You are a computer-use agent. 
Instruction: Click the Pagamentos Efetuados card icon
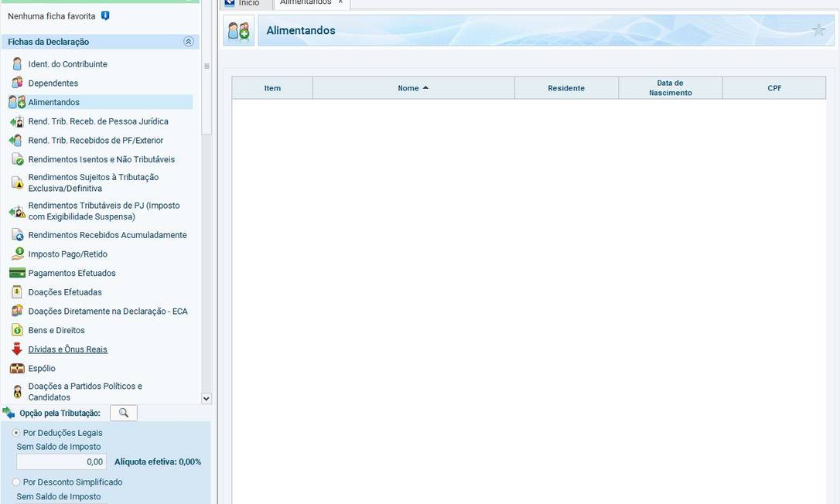click(x=17, y=273)
